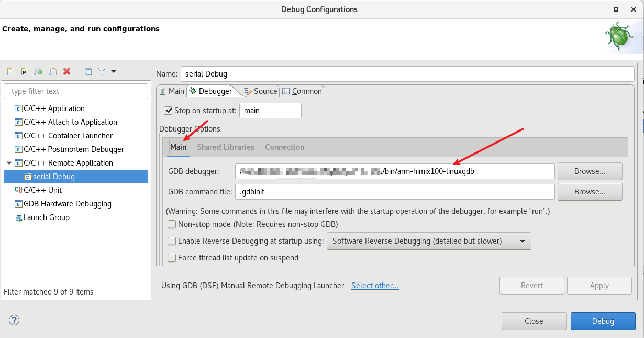Switch to the Source tab
This screenshot has width=644, height=338.
point(260,91)
